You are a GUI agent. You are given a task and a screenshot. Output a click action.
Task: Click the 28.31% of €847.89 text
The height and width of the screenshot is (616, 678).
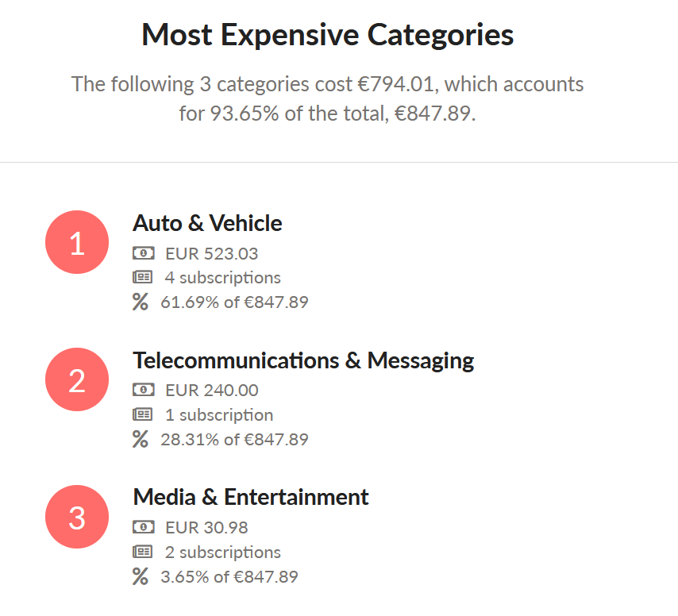tap(234, 440)
